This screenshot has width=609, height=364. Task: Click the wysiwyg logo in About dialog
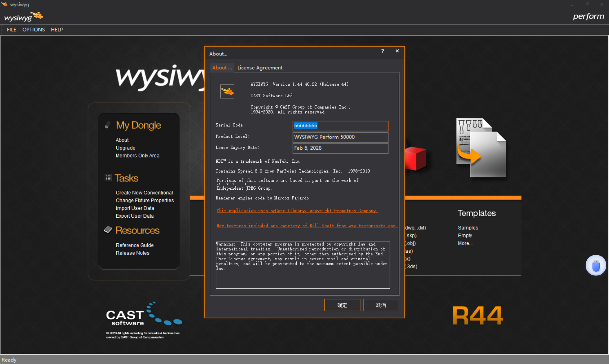(x=227, y=91)
